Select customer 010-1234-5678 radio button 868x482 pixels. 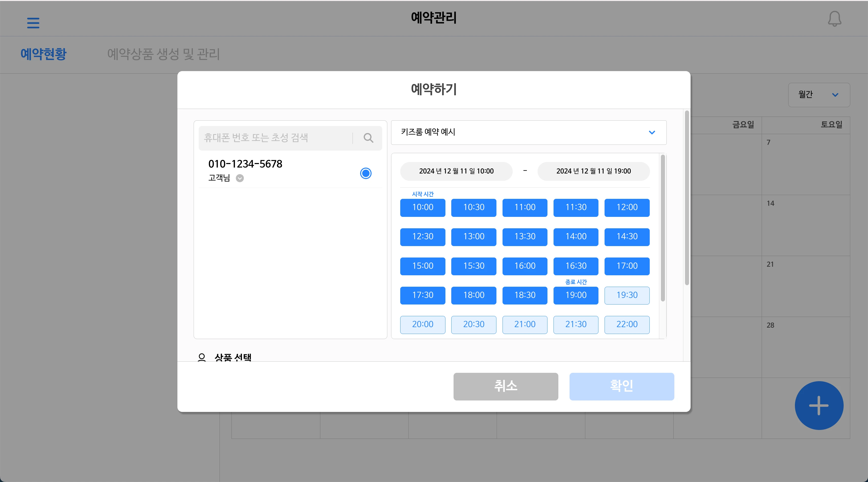[365, 173]
